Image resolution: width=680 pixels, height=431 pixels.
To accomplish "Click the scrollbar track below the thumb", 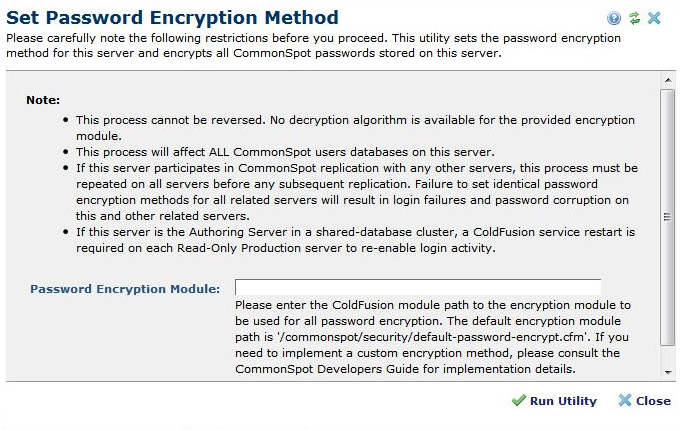I will tap(668, 354).
